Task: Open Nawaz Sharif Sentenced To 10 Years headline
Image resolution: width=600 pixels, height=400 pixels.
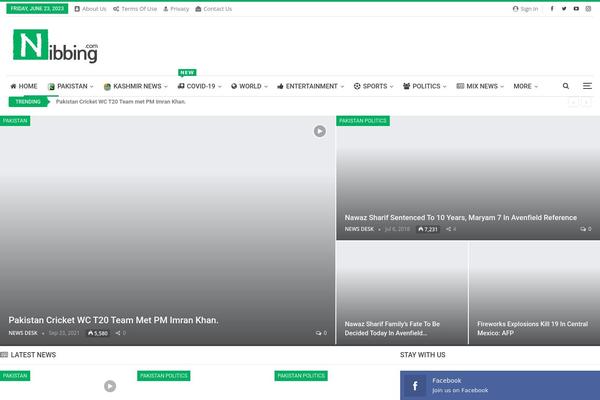Action: point(461,217)
